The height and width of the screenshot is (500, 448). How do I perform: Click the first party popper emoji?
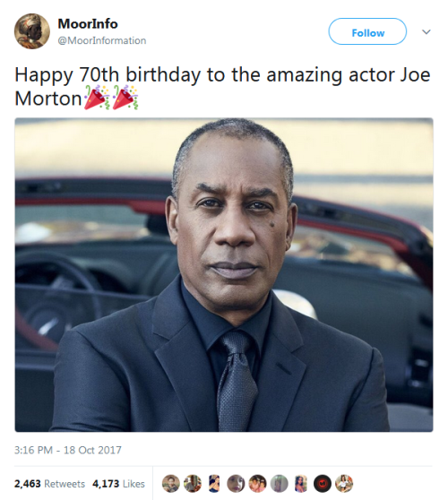point(97,98)
